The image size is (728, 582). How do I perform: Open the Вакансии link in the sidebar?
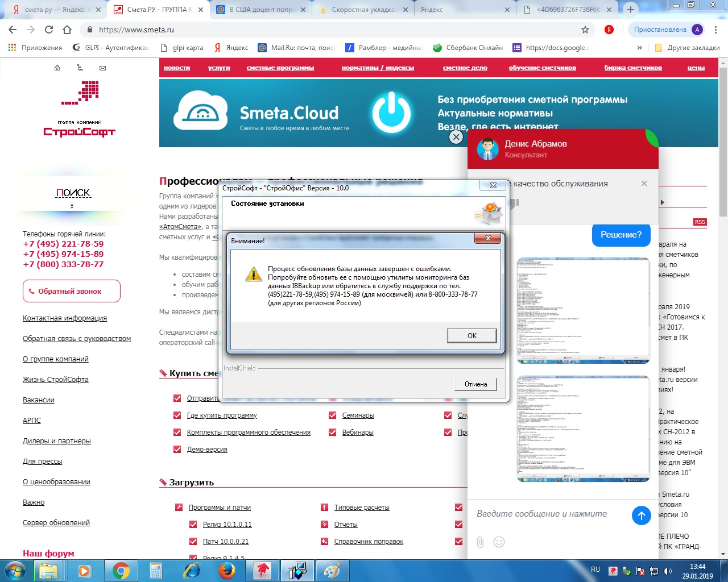[39, 400]
